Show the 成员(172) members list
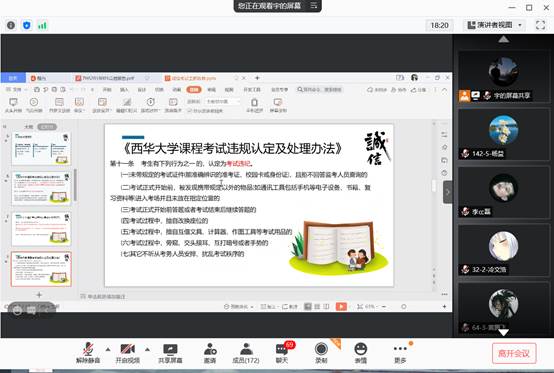The width and height of the screenshot is (554, 373). [246, 353]
